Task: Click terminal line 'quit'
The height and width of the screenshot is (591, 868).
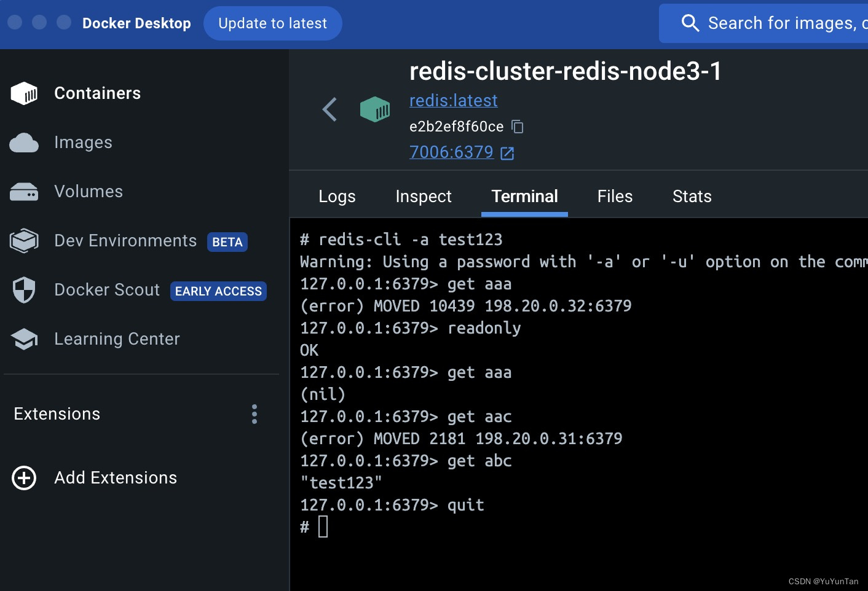Action: click(x=466, y=505)
